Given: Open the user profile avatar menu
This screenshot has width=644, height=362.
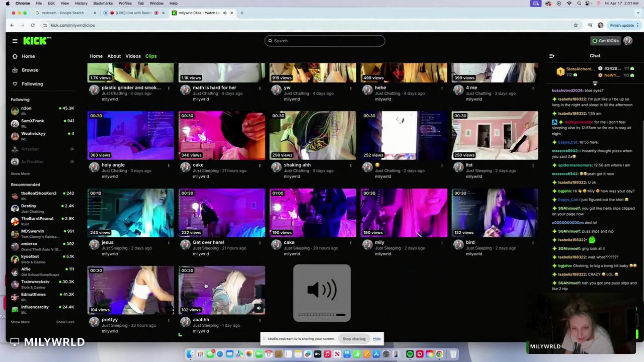Looking at the screenshot, I should 628,41.
